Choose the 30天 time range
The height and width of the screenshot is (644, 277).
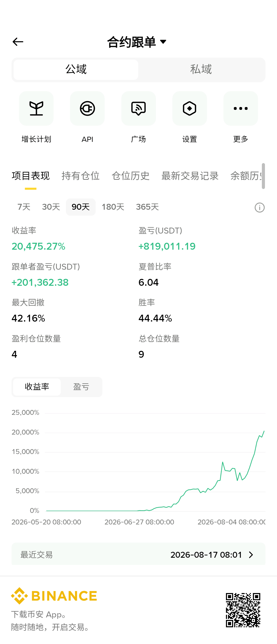(51, 207)
